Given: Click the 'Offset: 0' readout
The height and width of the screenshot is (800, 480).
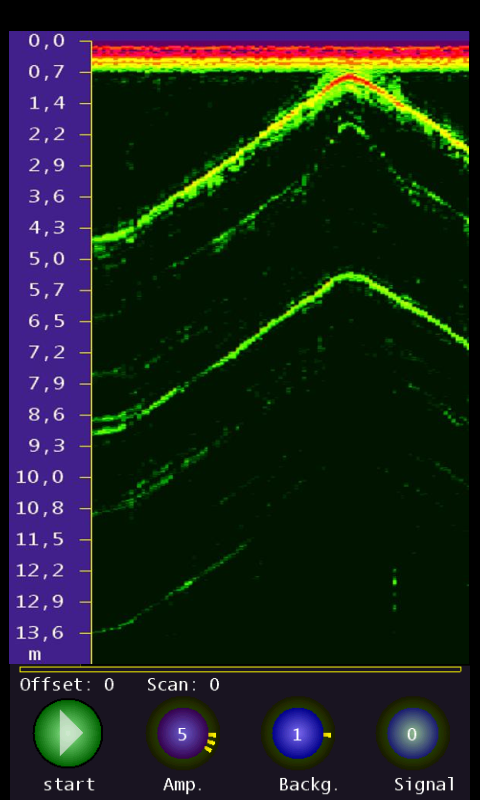Looking at the screenshot, I should (x=67, y=685).
